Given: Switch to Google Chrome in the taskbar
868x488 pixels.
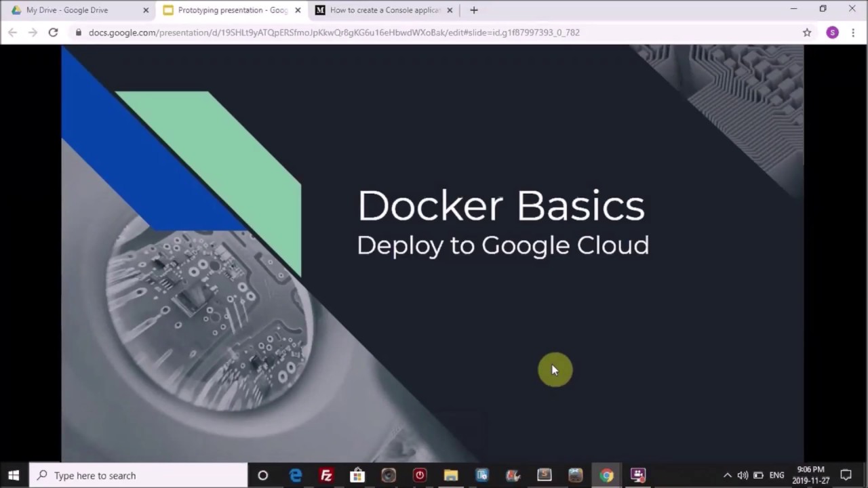Looking at the screenshot, I should click(606, 475).
